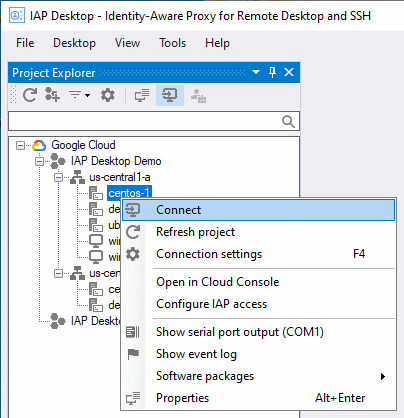
Task: Click the Google Cloud logo icon
Action: (39, 146)
